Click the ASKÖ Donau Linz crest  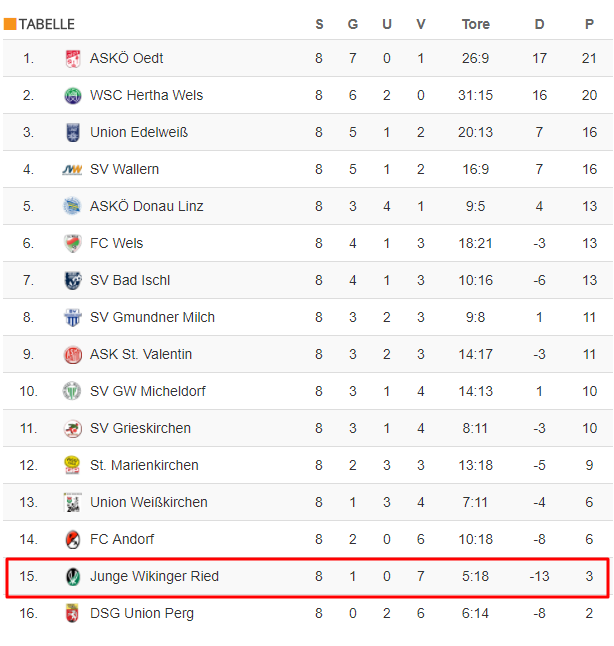[x=73, y=206]
